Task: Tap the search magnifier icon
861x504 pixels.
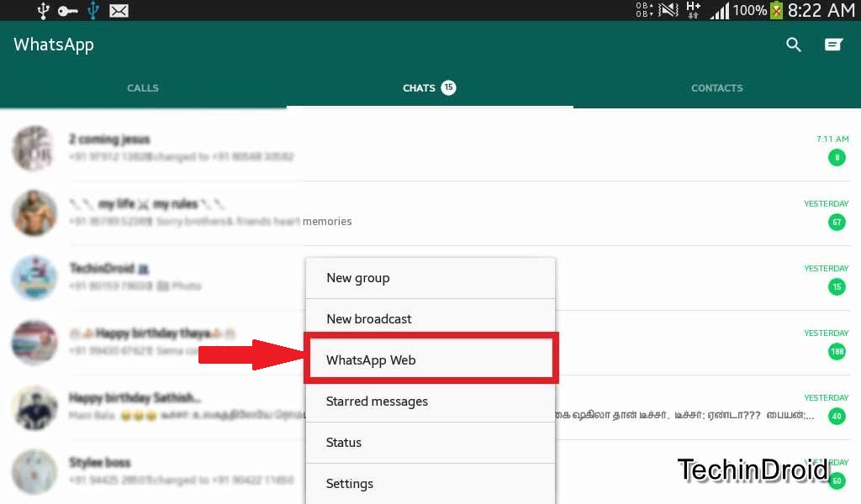Action: pyautogui.click(x=794, y=45)
